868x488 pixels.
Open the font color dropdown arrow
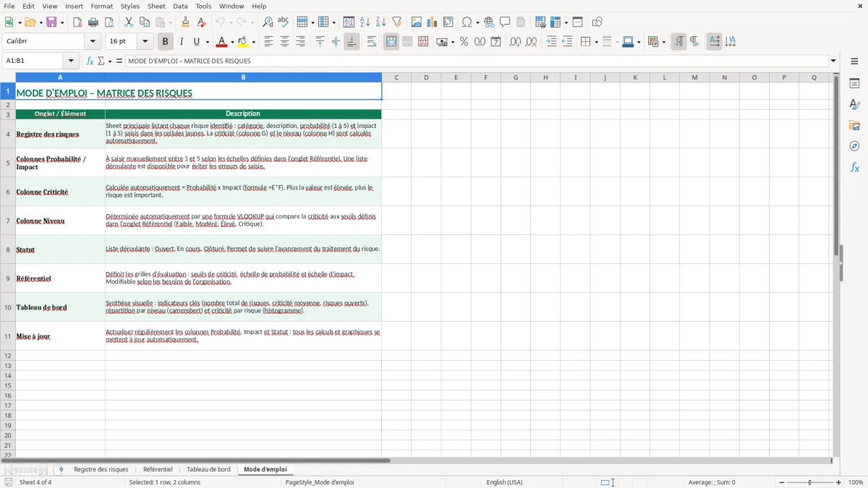[x=232, y=42]
